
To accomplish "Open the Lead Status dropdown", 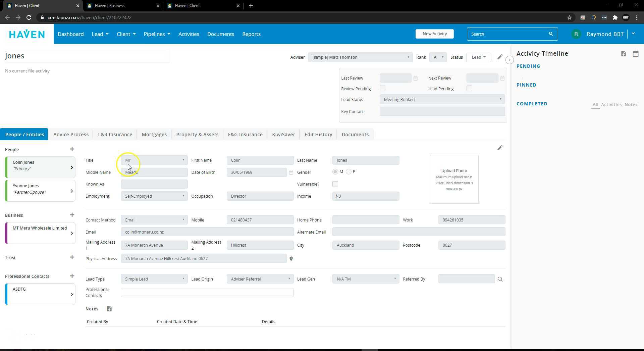I will point(442,100).
